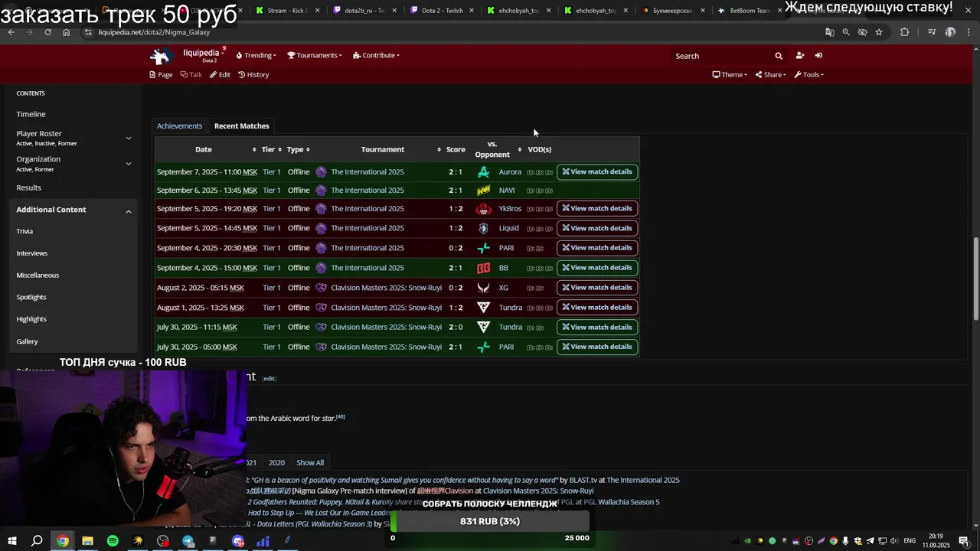Open File Explorer from the taskbar
980x551 pixels.
(87, 541)
